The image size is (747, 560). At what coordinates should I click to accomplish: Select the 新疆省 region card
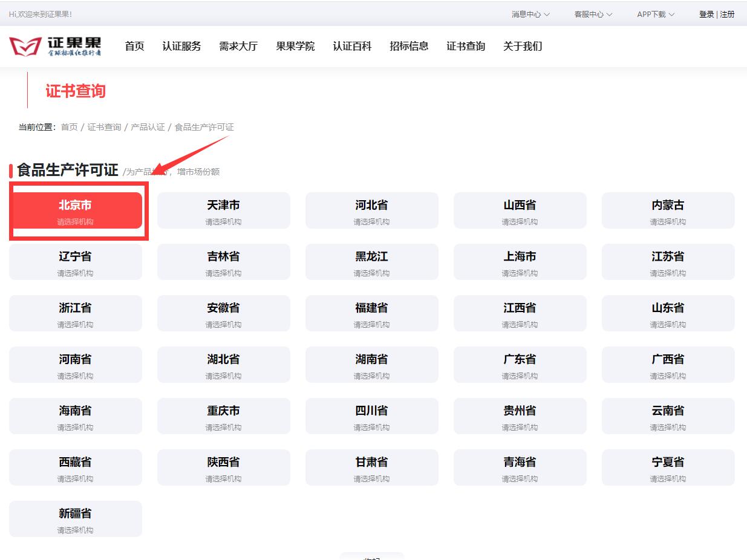pyautogui.click(x=75, y=519)
